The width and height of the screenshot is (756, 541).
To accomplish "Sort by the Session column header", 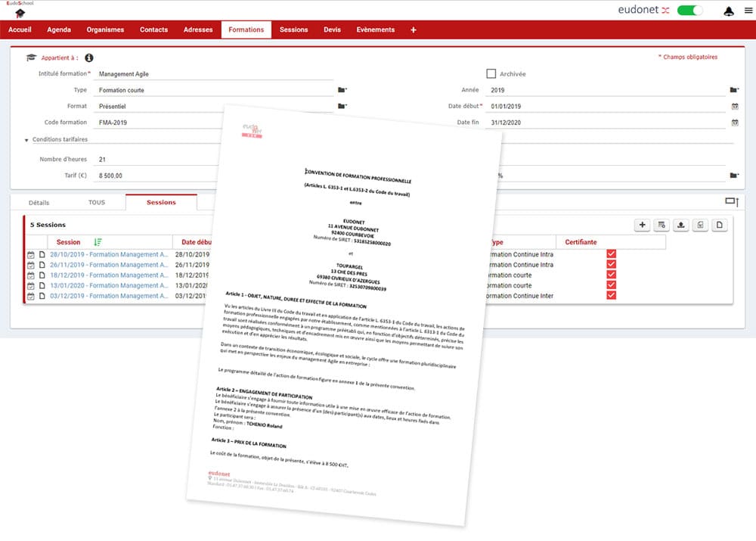I will click(69, 242).
